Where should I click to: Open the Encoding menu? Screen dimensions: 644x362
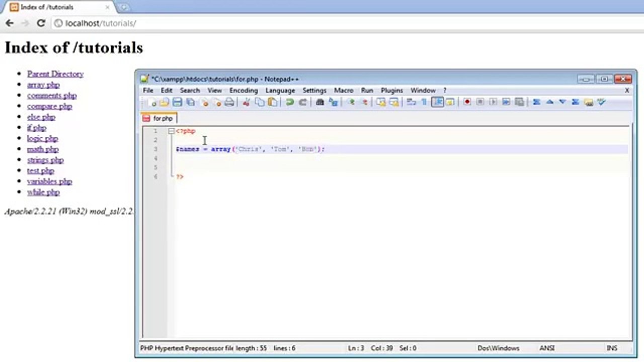pyautogui.click(x=244, y=90)
